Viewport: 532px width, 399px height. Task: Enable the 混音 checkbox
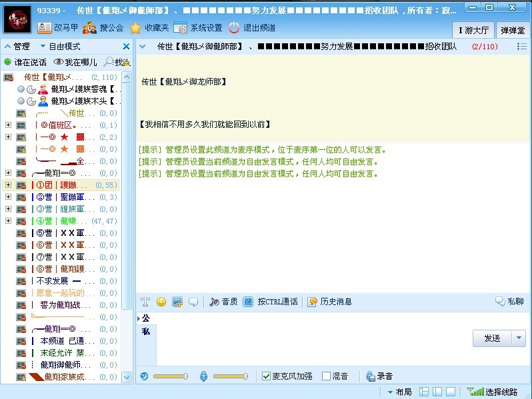pyautogui.click(x=326, y=376)
